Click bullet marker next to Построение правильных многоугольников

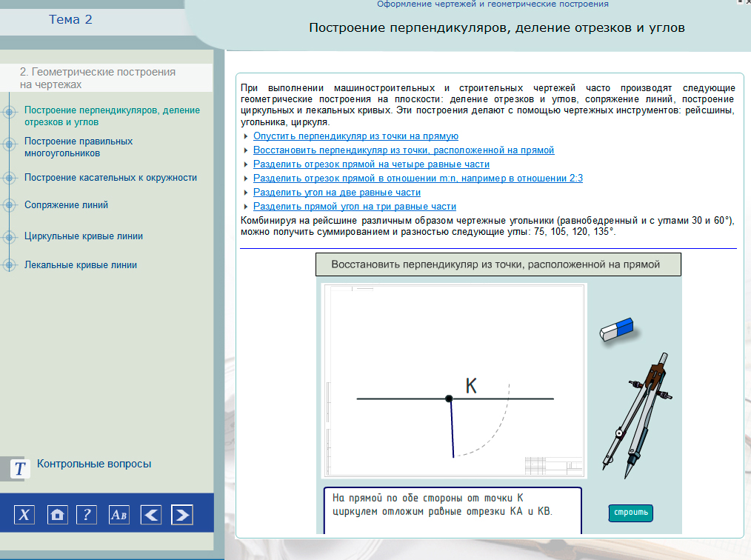pos(9,144)
